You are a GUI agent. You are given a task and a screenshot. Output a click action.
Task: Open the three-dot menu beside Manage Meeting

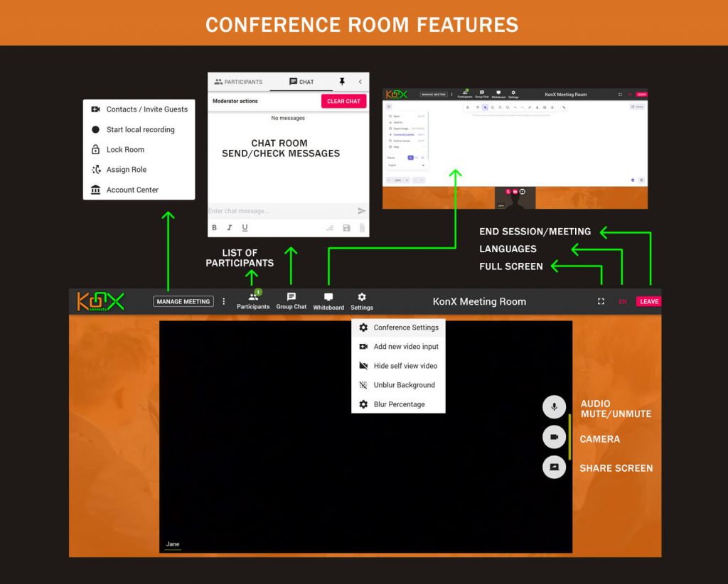pyautogui.click(x=224, y=301)
